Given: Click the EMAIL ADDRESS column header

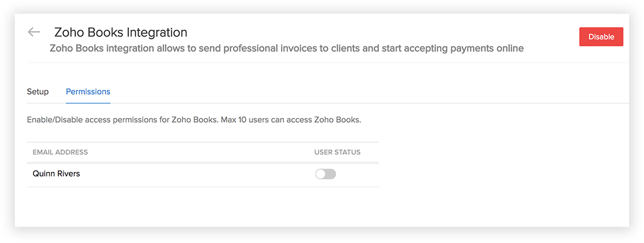Looking at the screenshot, I should click(x=60, y=152).
